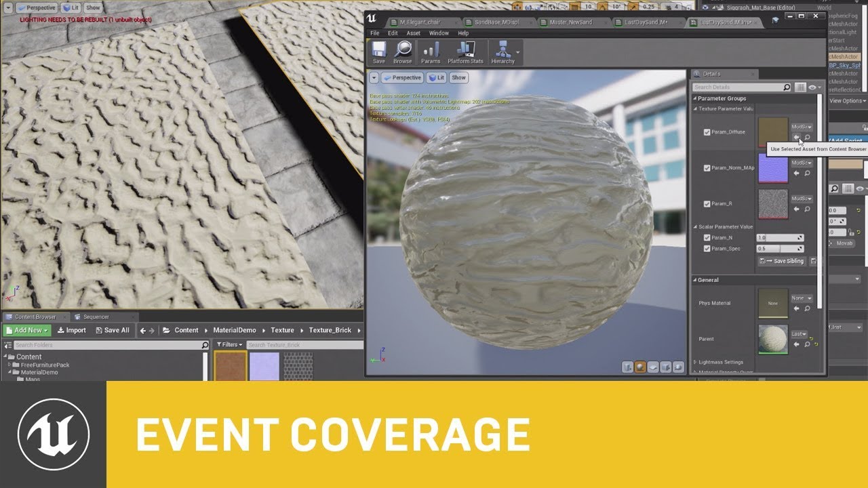This screenshot has height=488, width=868.
Task: Adjust the Param_N value field
Action: click(780, 238)
